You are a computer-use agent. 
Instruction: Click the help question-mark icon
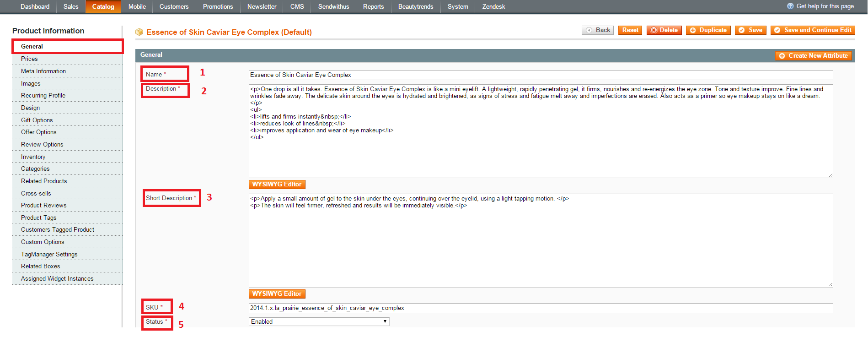pyautogui.click(x=790, y=6)
